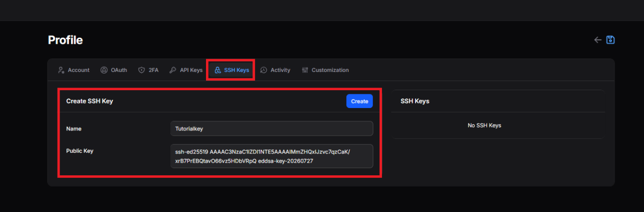Click the Create SSH Key heading
The image size is (644, 212).
pos(90,101)
